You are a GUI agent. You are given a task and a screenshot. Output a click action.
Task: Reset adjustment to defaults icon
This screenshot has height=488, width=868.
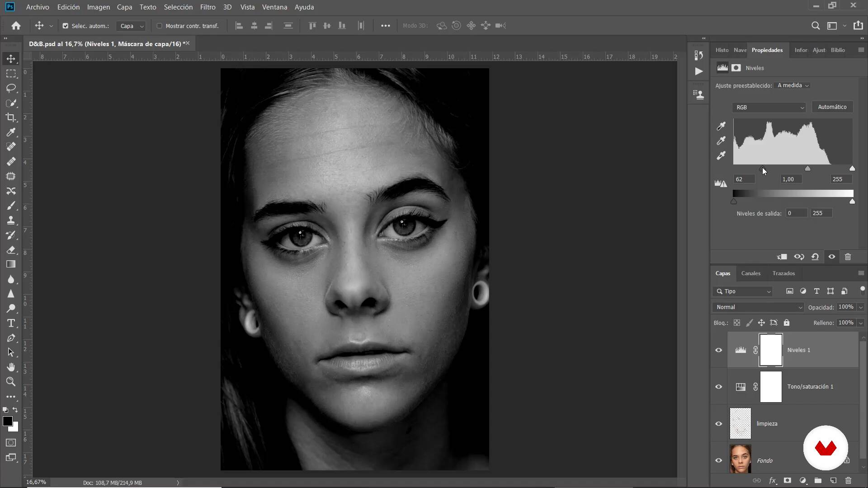click(815, 257)
